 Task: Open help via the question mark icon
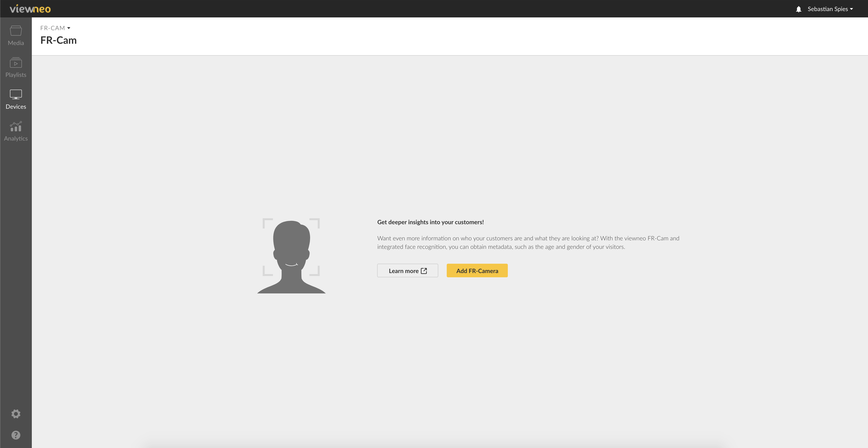16,435
